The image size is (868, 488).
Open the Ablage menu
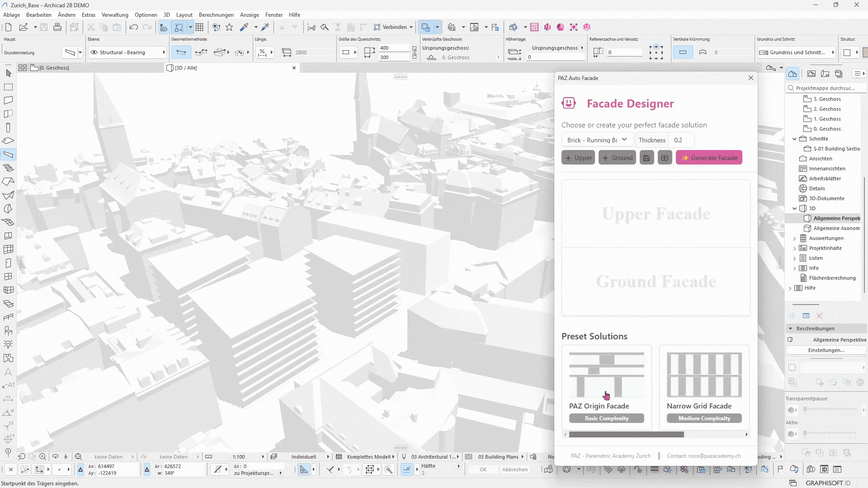[x=12, y=15]
